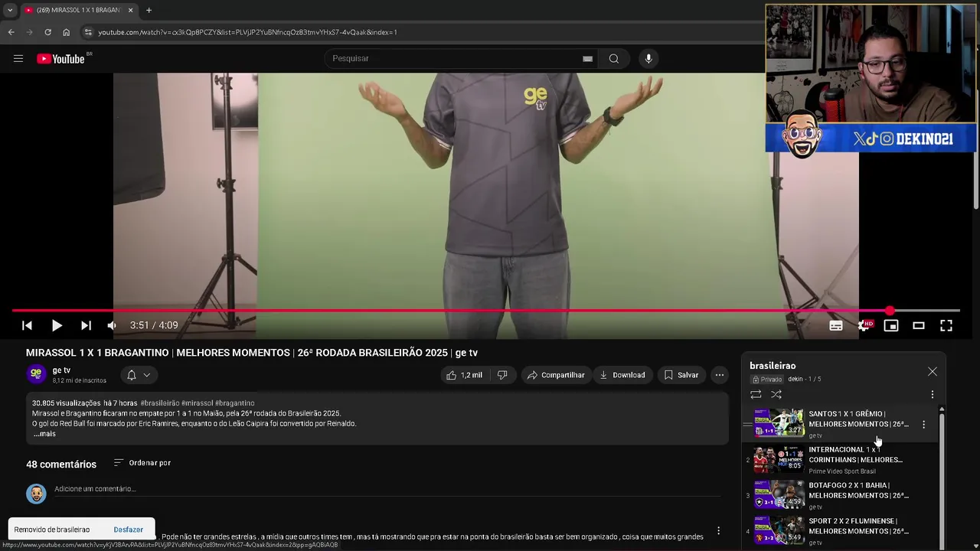Open the options menu on the first comment

coord(718,530)
